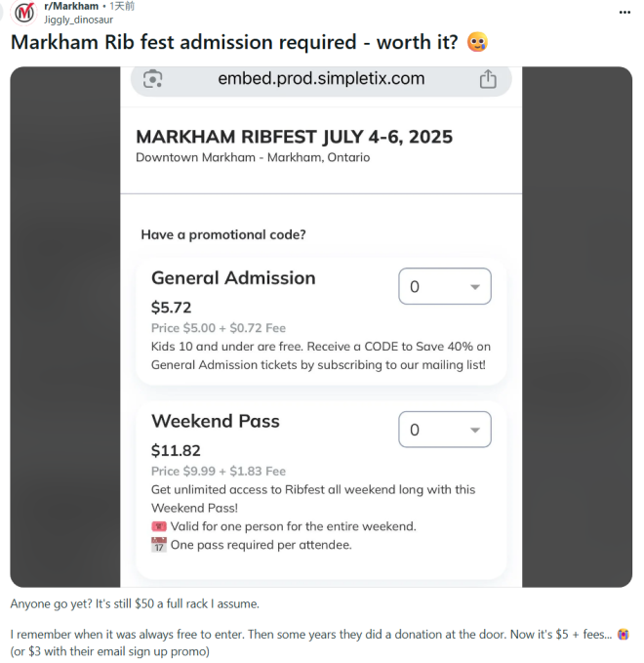Click the embed.prod.simpletix.com address field

tap(321, 79)
